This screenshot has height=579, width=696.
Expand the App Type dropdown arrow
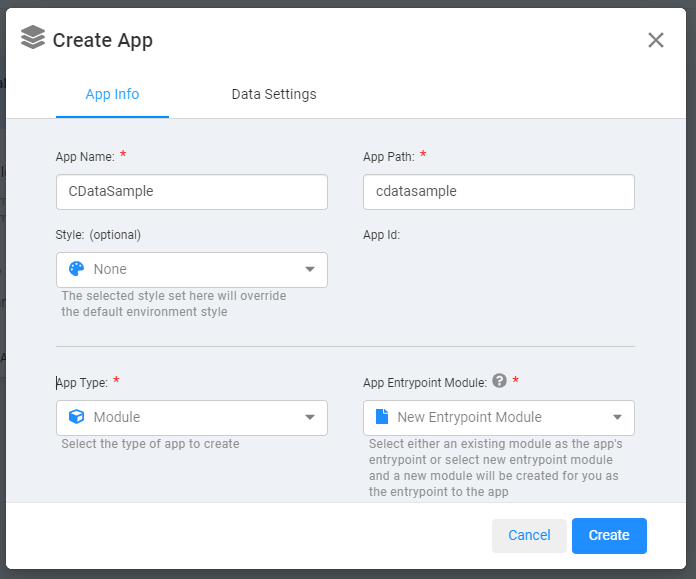(310, 417)
